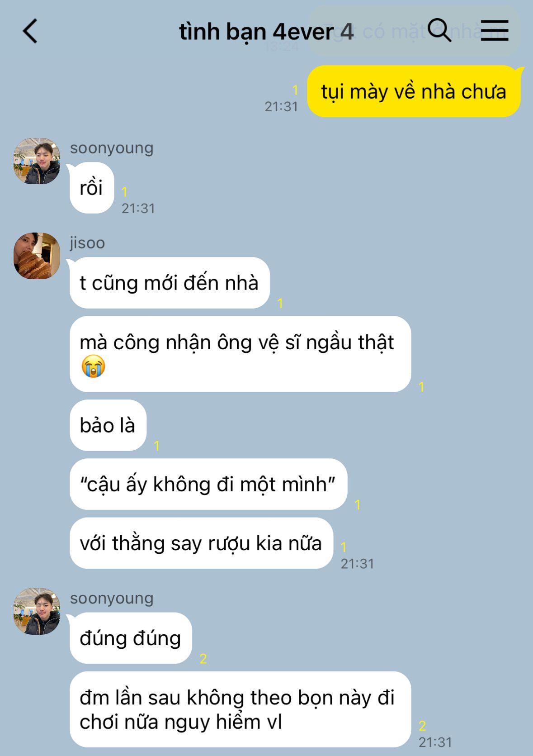
Task: Tap the 'đúng đúng' message bubble
Action: click(131, 638)
